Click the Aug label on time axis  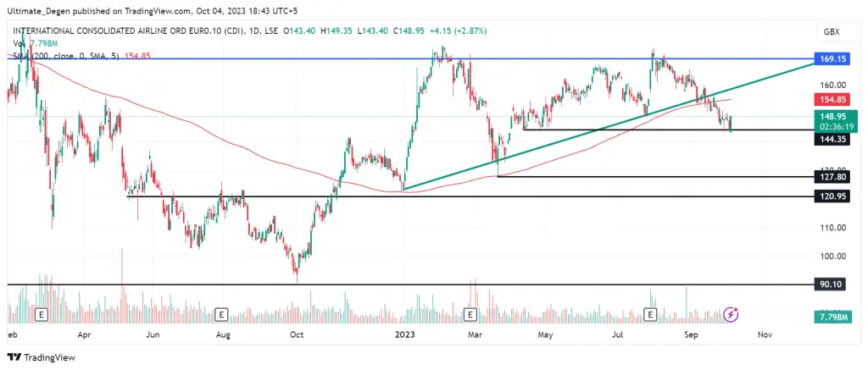coord(223,334)
